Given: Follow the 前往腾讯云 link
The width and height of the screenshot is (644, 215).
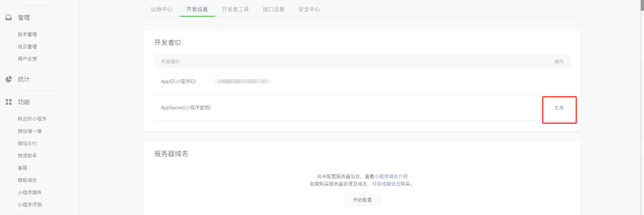Looking at the screenshot, I should click(x=389, y=184).
